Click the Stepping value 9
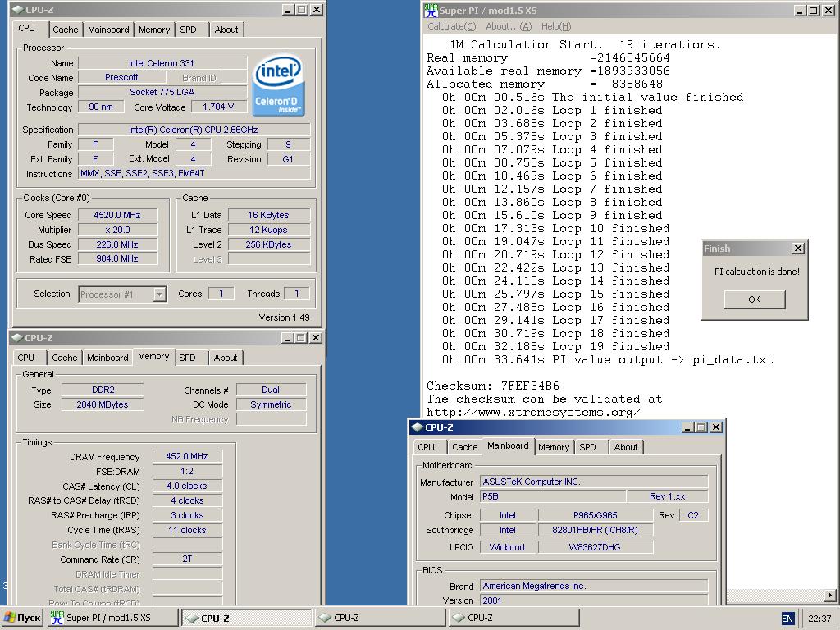 click(288, 144)
